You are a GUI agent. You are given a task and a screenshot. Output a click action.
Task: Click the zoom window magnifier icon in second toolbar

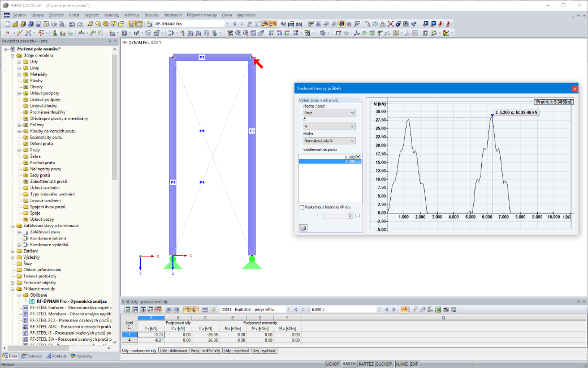pos(238,33)
